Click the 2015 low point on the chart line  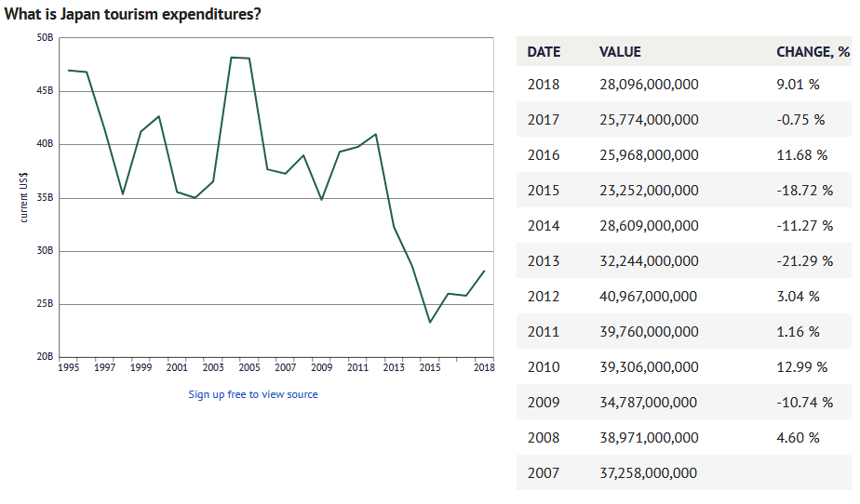(429, 322)
